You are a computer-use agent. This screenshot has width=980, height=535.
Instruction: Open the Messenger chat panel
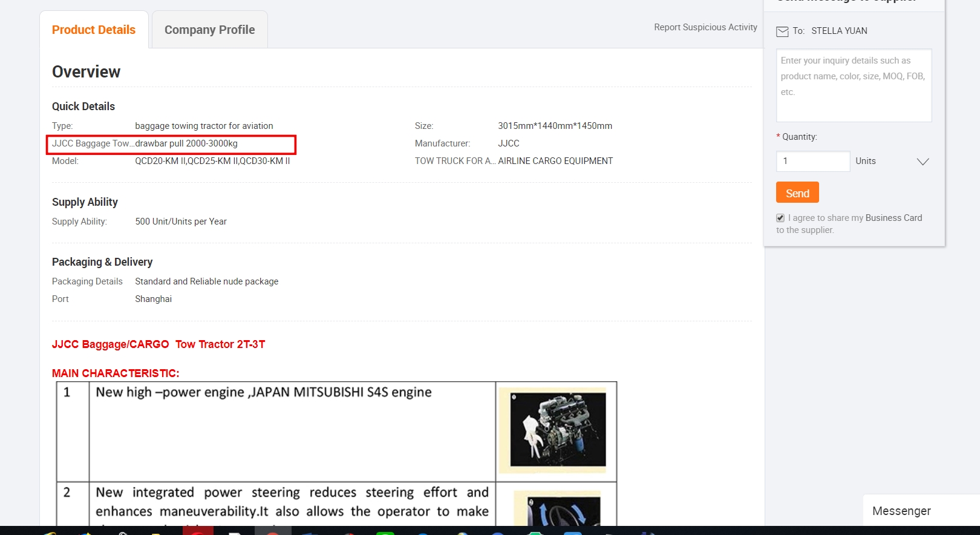click(x=901, y=511)
